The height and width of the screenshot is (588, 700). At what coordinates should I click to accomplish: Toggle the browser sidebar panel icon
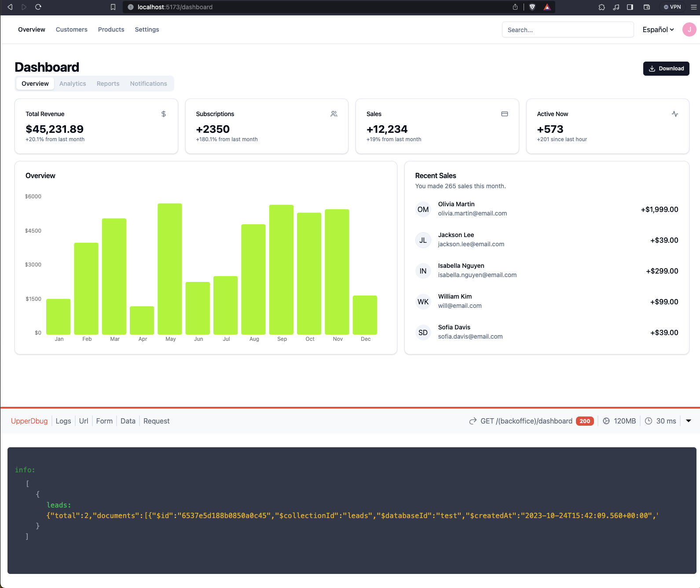630,7
